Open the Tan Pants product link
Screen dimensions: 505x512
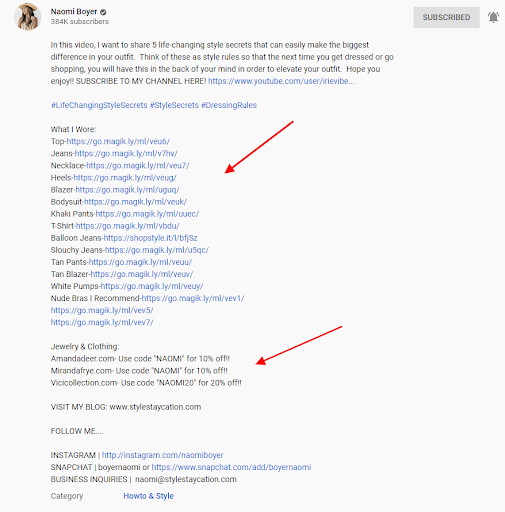pos(140,262)
